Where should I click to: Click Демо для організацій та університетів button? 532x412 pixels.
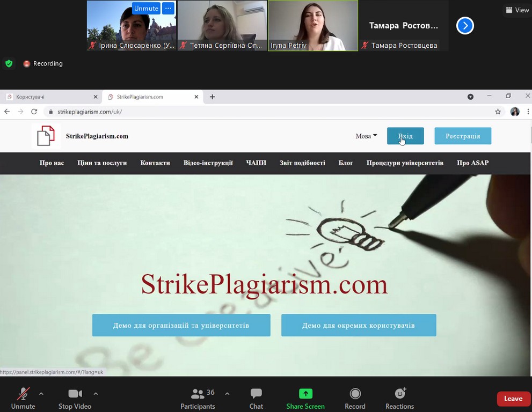point(181,325)
